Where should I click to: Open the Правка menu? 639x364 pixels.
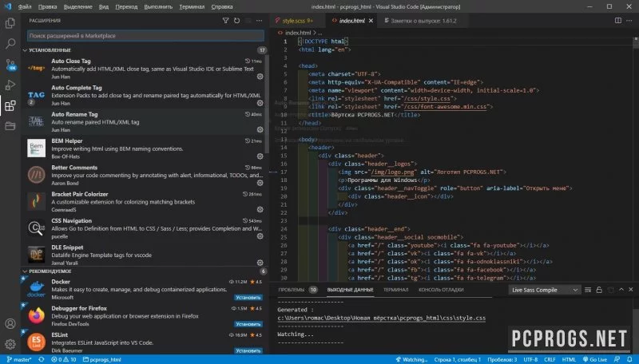(x=47, y=7)
